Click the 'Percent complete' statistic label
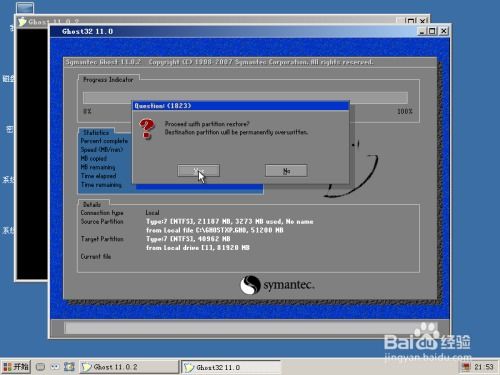The image size is (500, 375). tap(104, 141)
